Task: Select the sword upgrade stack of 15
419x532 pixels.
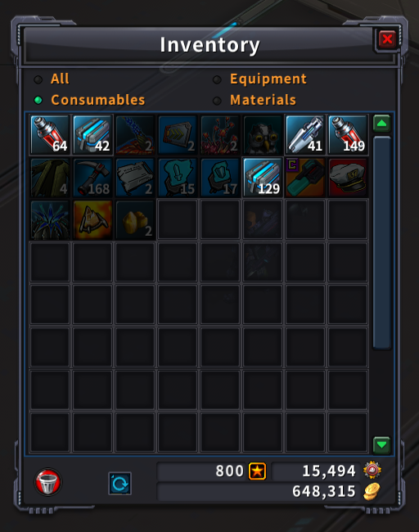Action: click(x=178, y=178)
